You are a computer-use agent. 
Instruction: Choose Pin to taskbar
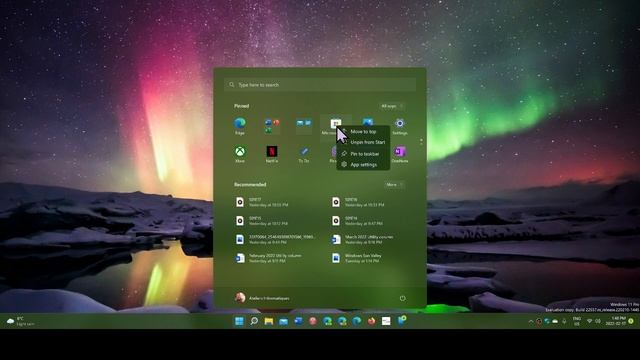coord(363,154)
